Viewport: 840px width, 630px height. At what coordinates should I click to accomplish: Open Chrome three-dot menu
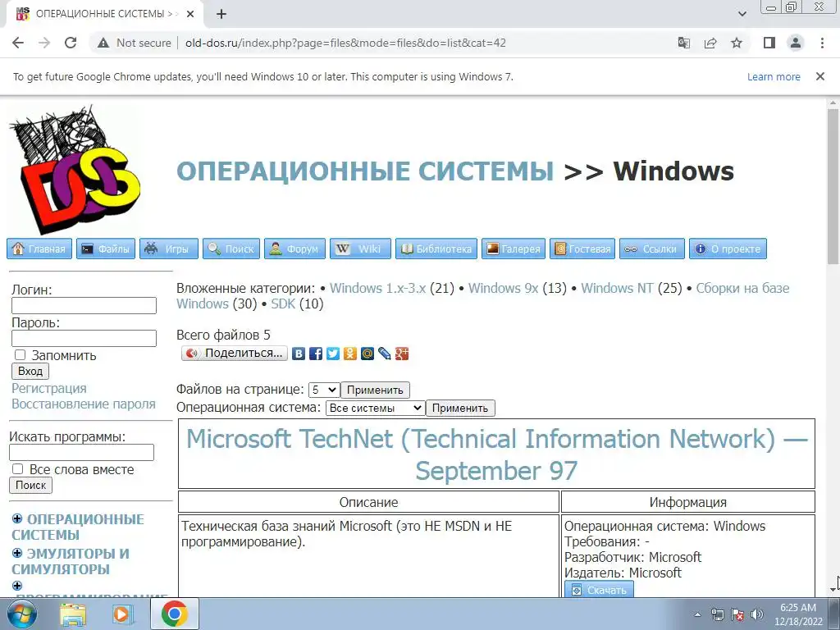tap(822, 43)
